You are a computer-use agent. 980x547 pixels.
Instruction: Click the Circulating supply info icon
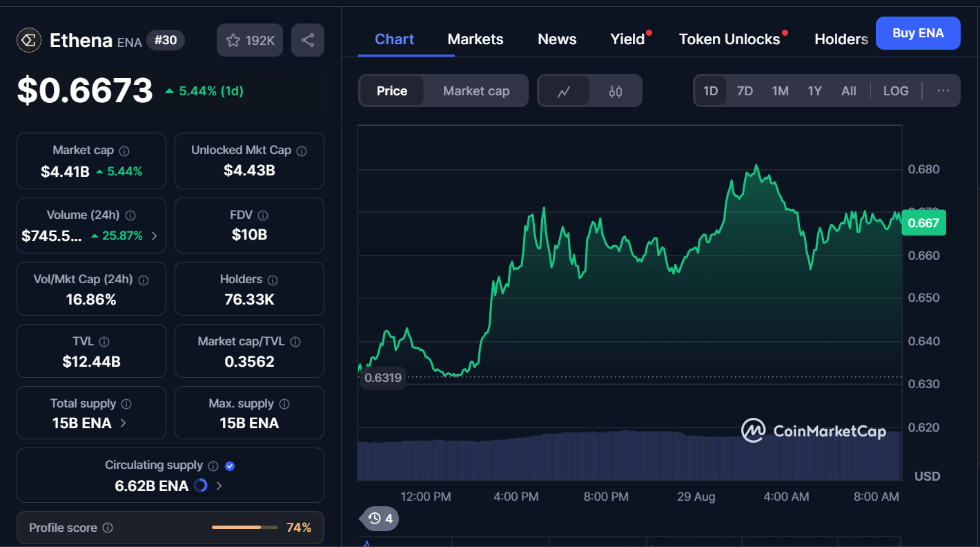pos(213,466)
